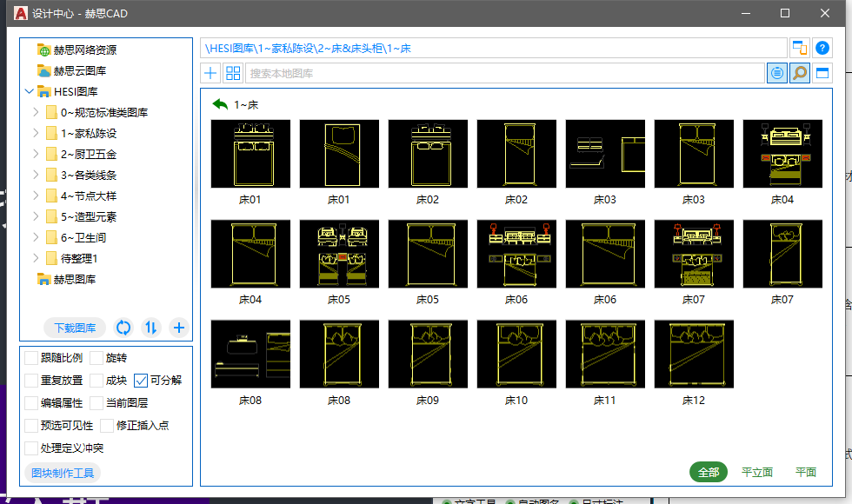
Task: Open help with the blue question mark
Action: 822,48
